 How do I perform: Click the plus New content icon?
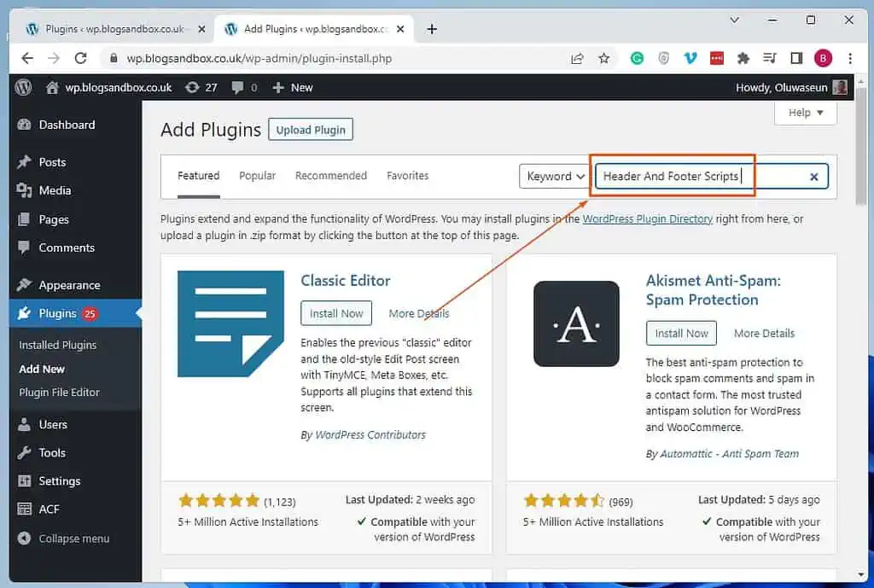[x=278, y=88]
